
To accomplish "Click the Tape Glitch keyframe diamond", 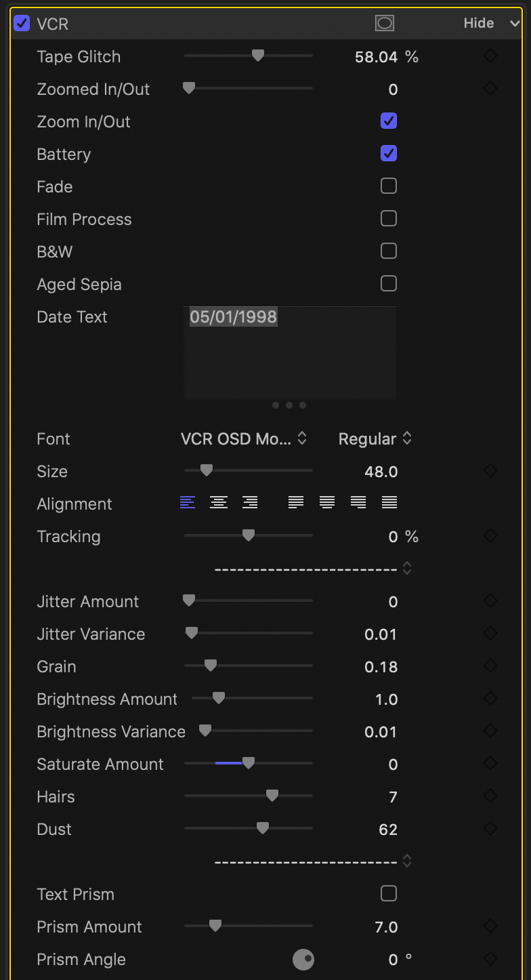I will pyautogui.click(x=490, y=56).
